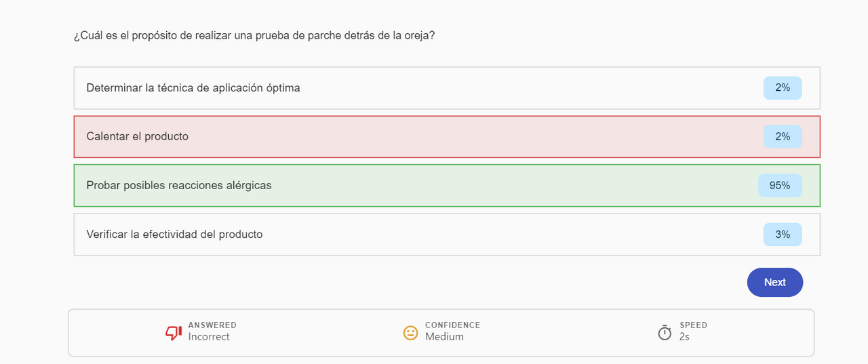Pick "Probar posibles reacciones alérgicas" answer
This screenshot has width=868, height=364.
[179, 186]
